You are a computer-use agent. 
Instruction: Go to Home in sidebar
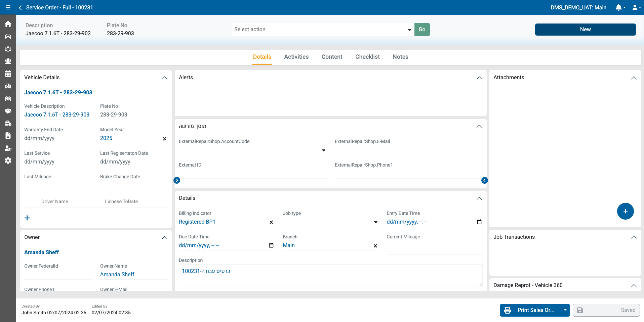(x=8, y=24)
